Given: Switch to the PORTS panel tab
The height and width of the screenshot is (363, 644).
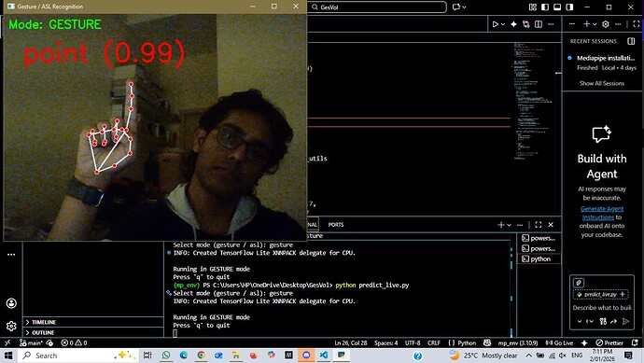Looking at the screenshot, I should tap(336, 225).
